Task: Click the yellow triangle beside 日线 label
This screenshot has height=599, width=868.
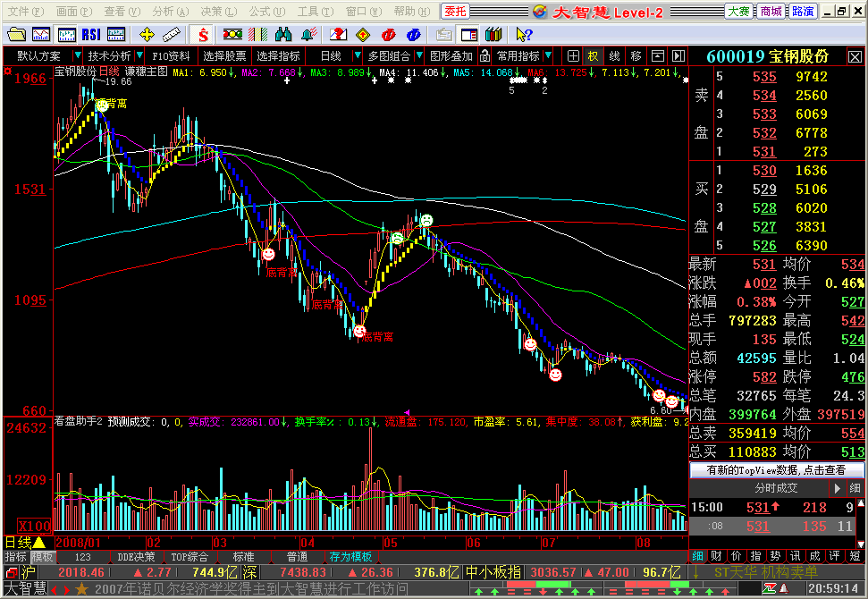Action: pyautogui.click(x=39, y=543)
